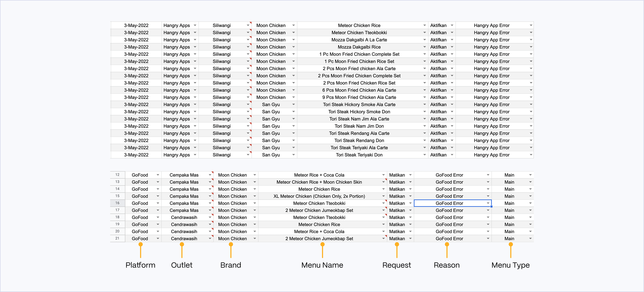Click cell 2 Pcs Moon Fried Chicken Complete Set
The height and width of the screenshot is (292, 644).
pyautogui.click(x=362, y=76)
